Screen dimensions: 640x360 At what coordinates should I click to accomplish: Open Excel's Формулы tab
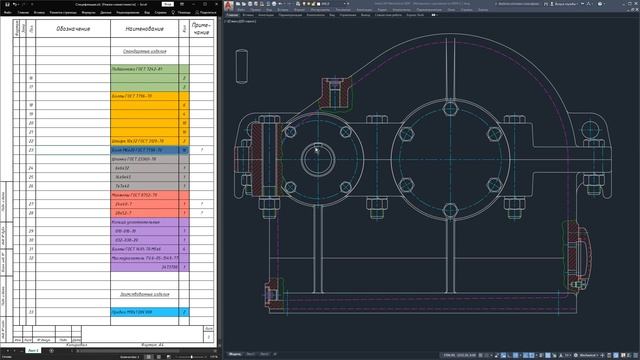point(89,13)
